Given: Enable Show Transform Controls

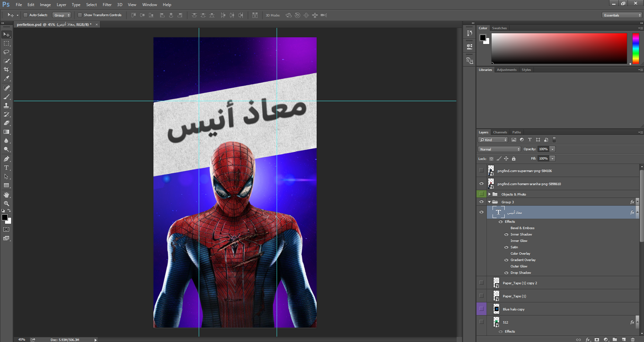Looking at the screenshot, I should point(80,15).
